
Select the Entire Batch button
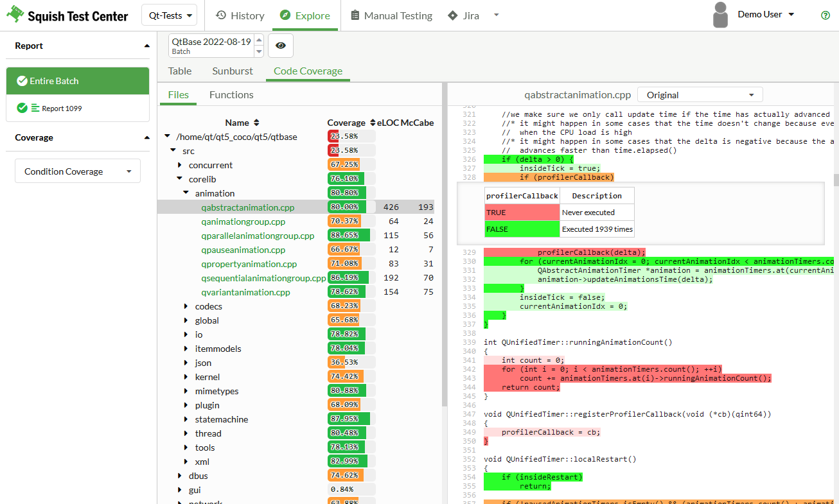[x=77, y=81]
